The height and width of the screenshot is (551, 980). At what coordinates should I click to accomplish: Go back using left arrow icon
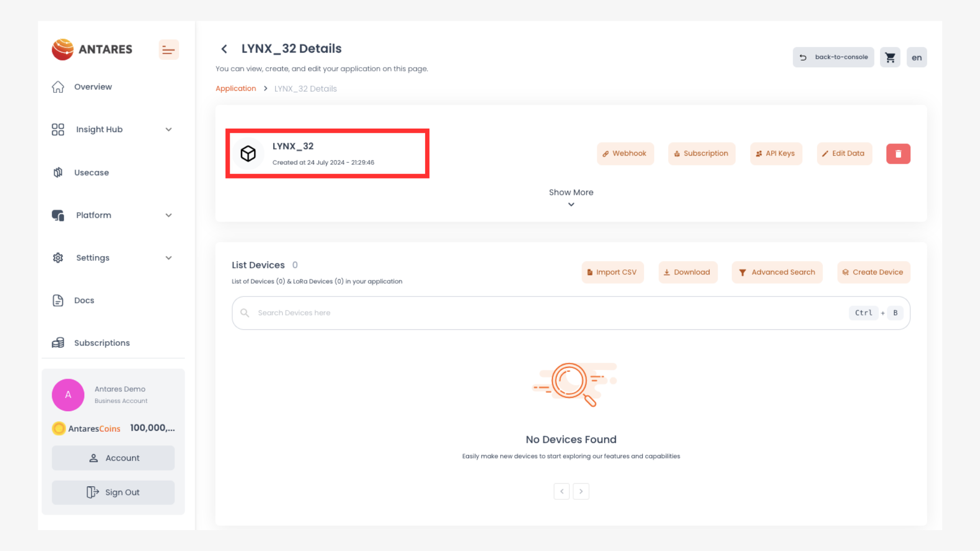[224, 49]
